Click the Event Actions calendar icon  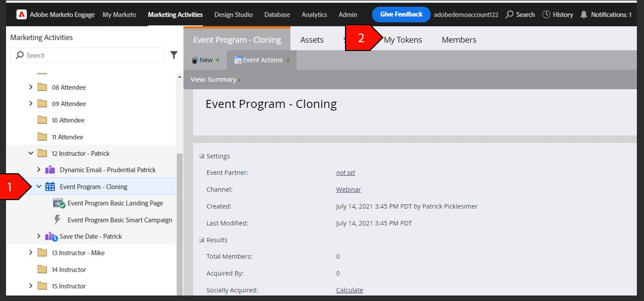(238, 60)
